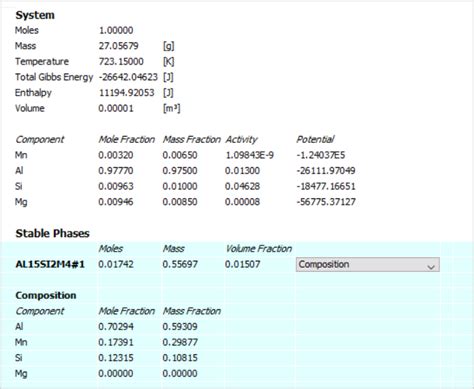The image size is (474, 389).
Task: Click the Enthalpy label
Action: pyautogui.click(x=33, y=93)
